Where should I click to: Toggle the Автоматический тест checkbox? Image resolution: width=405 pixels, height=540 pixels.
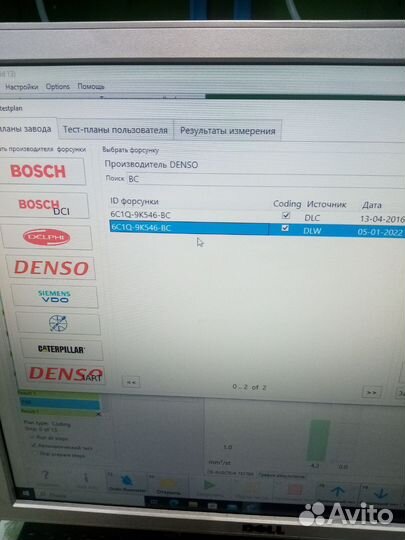(34, 446)
